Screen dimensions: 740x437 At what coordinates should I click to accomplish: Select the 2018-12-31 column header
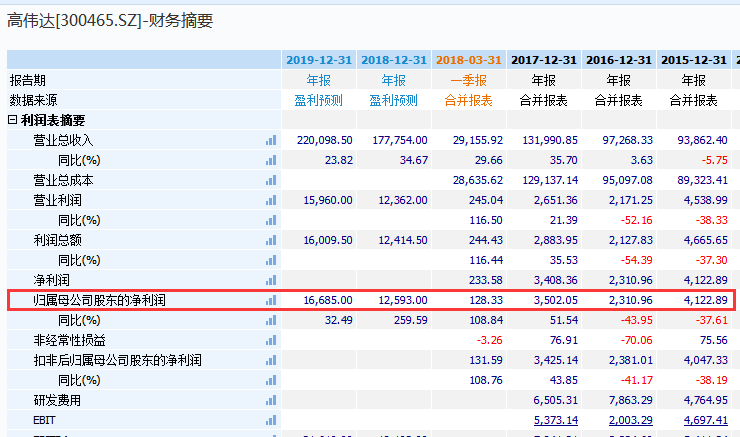tap(394, 60)
